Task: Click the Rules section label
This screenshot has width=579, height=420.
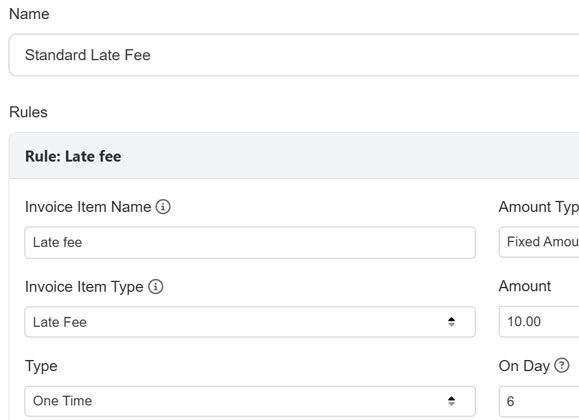Action: tap(28, 112)
